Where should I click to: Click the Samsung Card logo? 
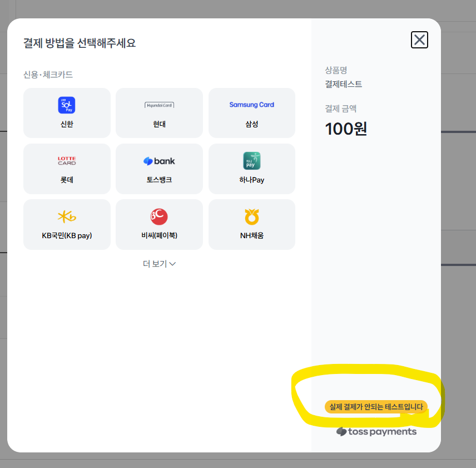tap(251, 105)
